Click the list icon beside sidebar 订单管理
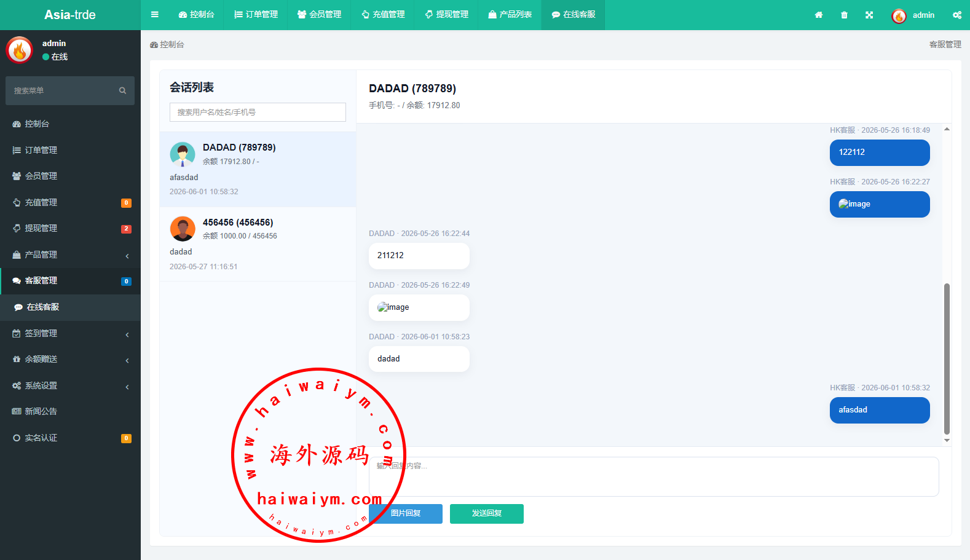Viewport: 970px width, 560px height. (x=17, y=150)
